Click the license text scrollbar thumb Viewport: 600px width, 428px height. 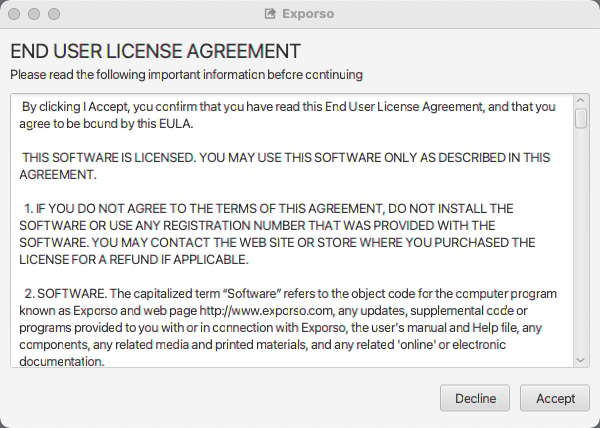point(581,118)
